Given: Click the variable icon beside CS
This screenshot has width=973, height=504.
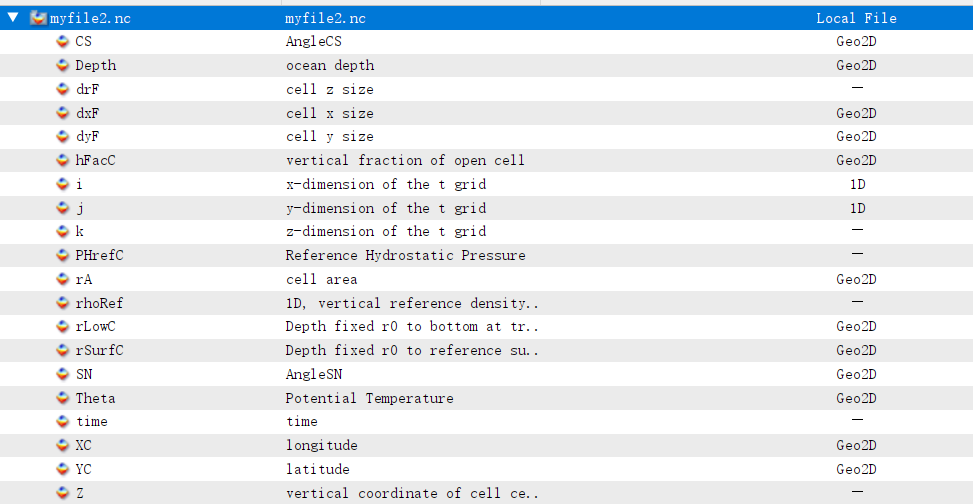Looking at the screenshot, I should pos(63,42).
